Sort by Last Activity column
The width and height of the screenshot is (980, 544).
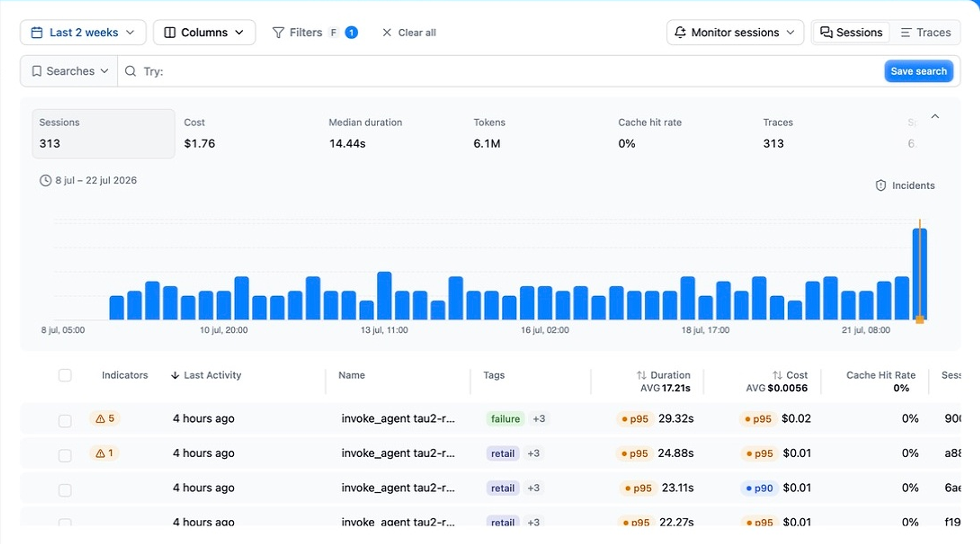tap(206, 375)
